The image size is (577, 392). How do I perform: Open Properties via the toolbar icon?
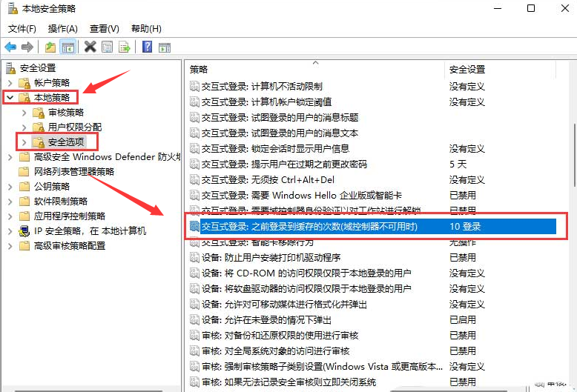click(x=107, y=47)
